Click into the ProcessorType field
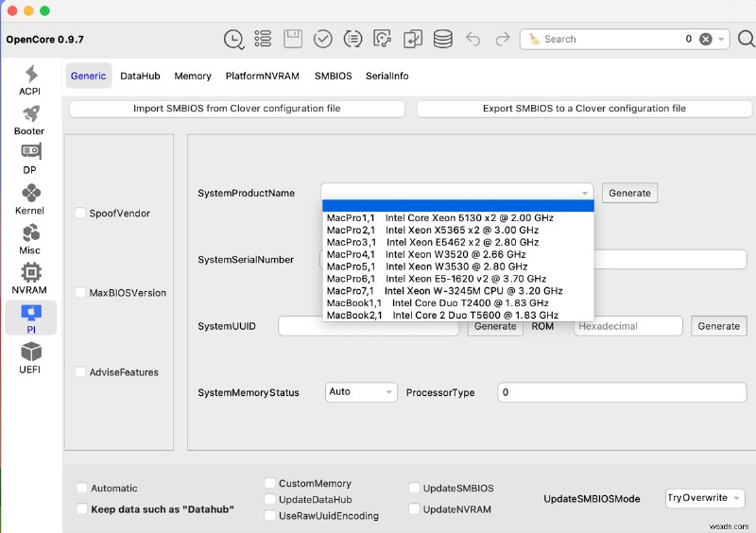The height and width of the screenshot is (533, 756). click(x=622, y=392)
